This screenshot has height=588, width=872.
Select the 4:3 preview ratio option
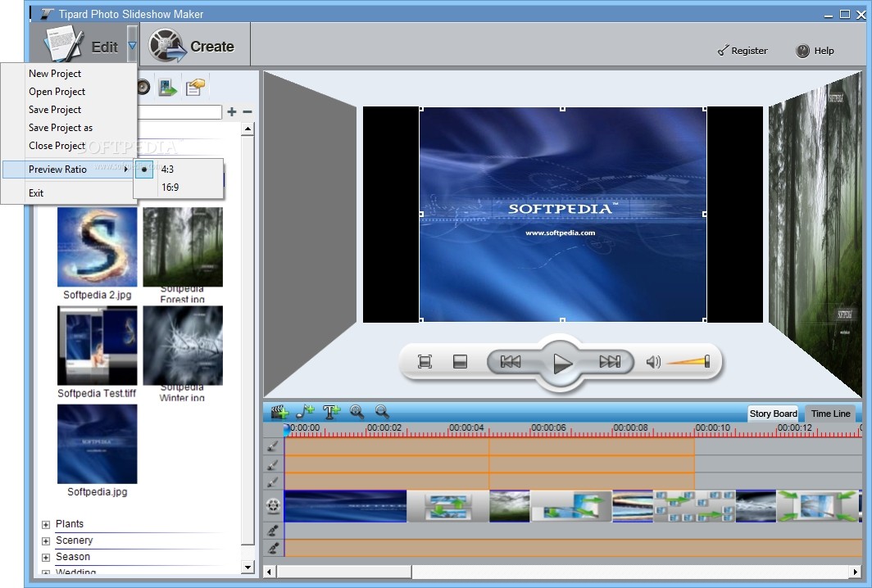point(167,170)
